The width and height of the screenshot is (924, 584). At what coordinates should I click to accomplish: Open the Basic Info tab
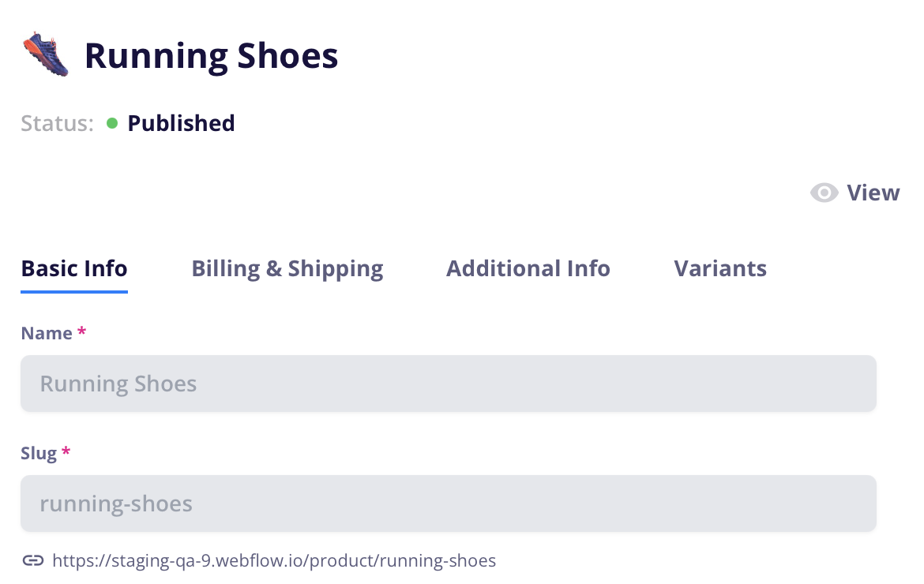(x=74, y=268)
